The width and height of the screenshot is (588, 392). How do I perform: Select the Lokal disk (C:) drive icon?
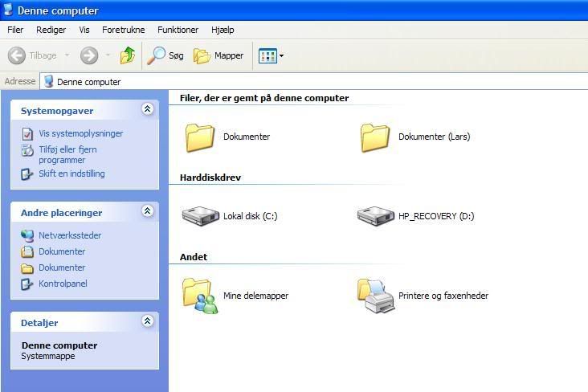coord(201,216)
